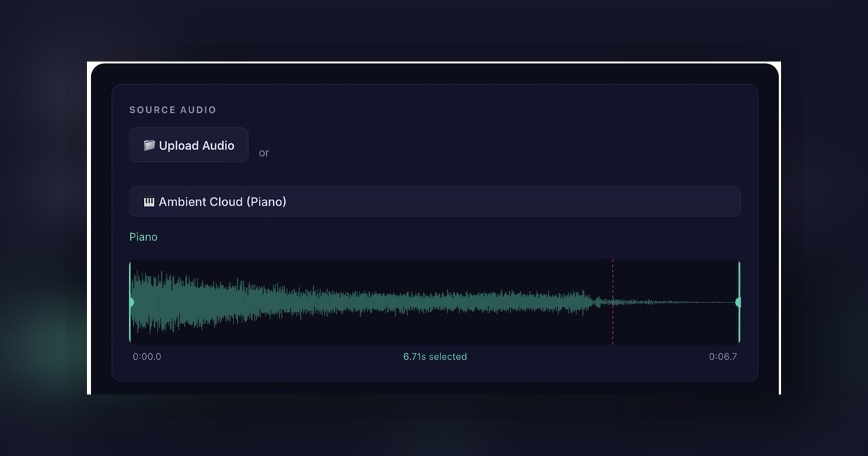The width and height of the screenshot is (868, 456).
Task: Click where the waveform amplitude drops off sharply
Action: 595,303
